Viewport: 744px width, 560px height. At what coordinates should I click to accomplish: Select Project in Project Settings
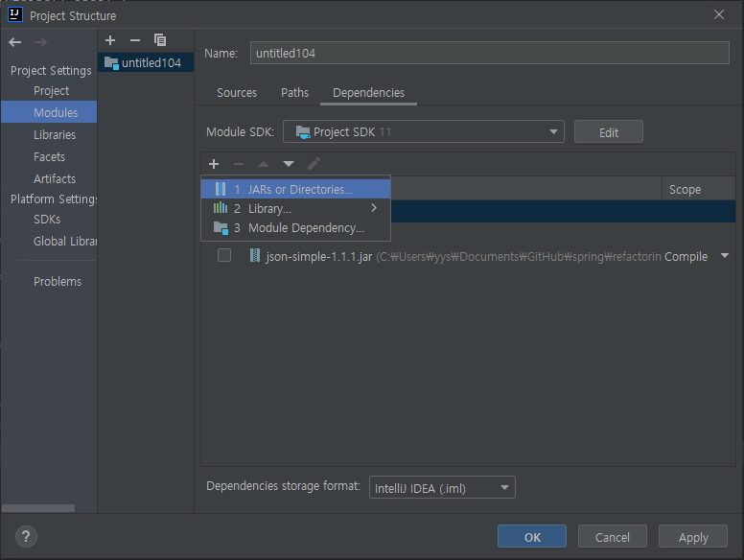51,91
